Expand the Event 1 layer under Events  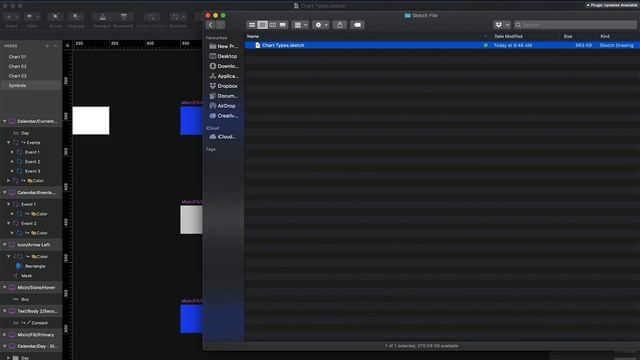12,152
